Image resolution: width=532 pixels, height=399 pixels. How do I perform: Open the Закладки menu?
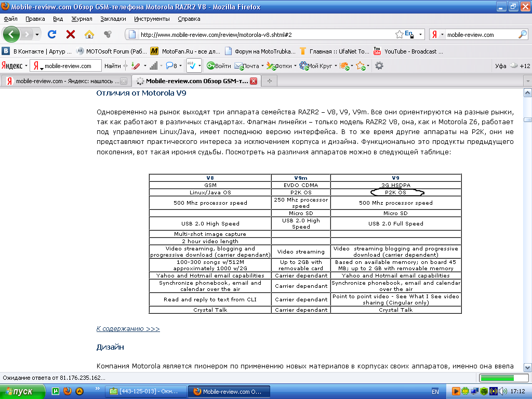113,19
